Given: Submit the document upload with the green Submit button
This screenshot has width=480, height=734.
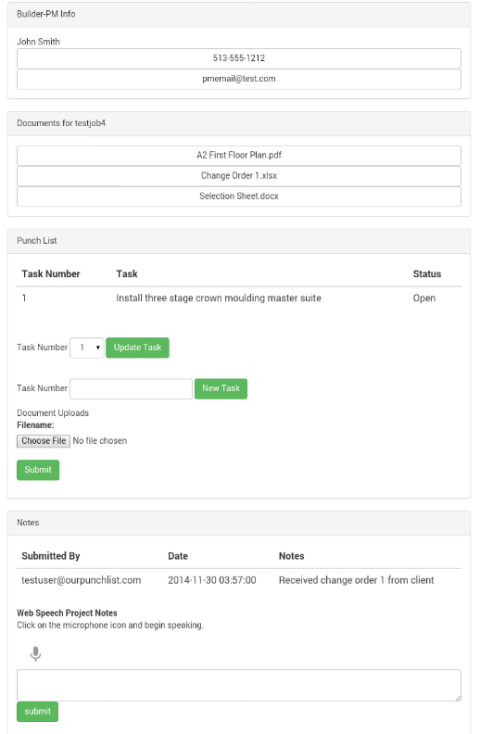Looking at the screenshot, I should click(38, 470).
